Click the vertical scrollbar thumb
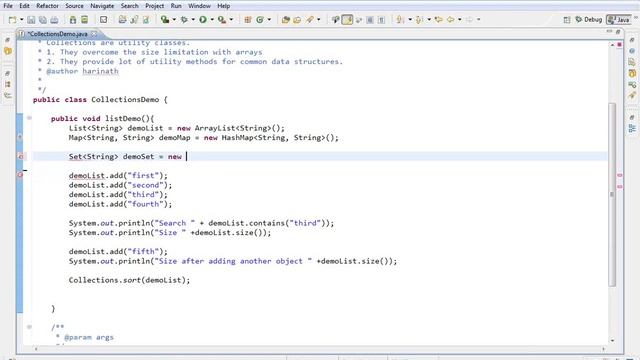The height and width of the screenshot is (360, 640). pyautogui.click(x=612, y=194)
